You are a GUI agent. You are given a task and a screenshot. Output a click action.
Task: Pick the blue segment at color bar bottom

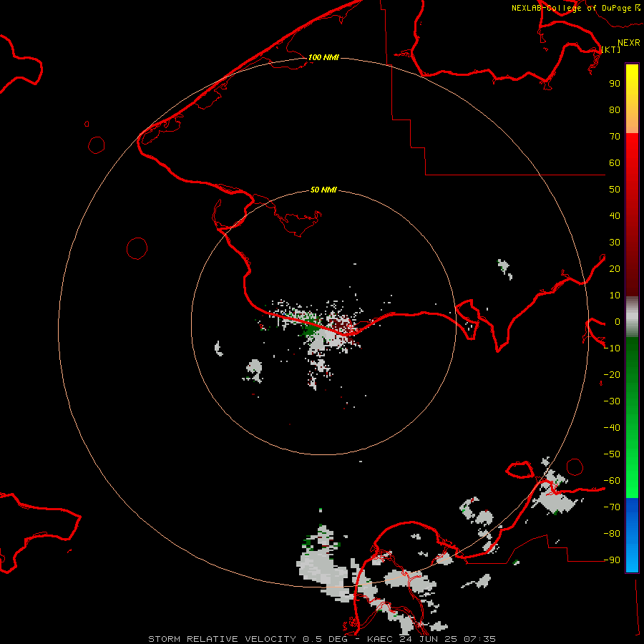[632, 535]
